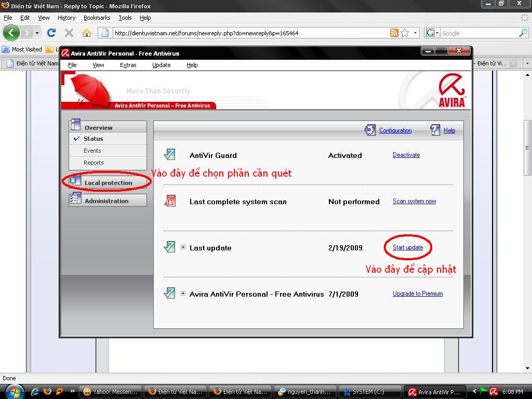Click the Firefox Stop loading icon
The image size is (532, 399).
(69, 33)
